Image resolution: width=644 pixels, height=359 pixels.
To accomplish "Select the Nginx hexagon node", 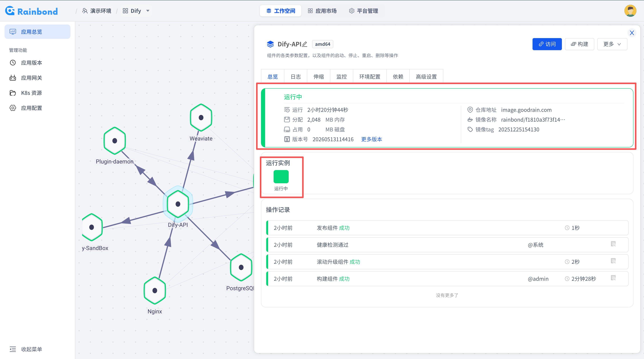I will coord(155,290).
